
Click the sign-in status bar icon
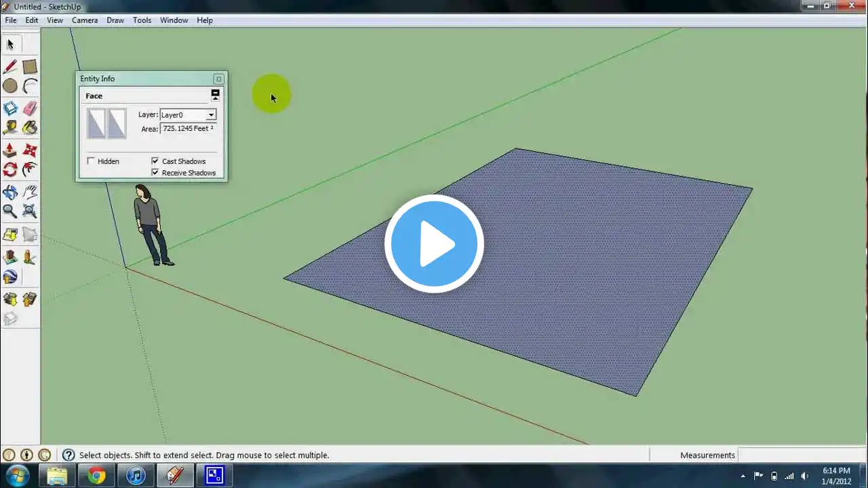tap(44, 455)
